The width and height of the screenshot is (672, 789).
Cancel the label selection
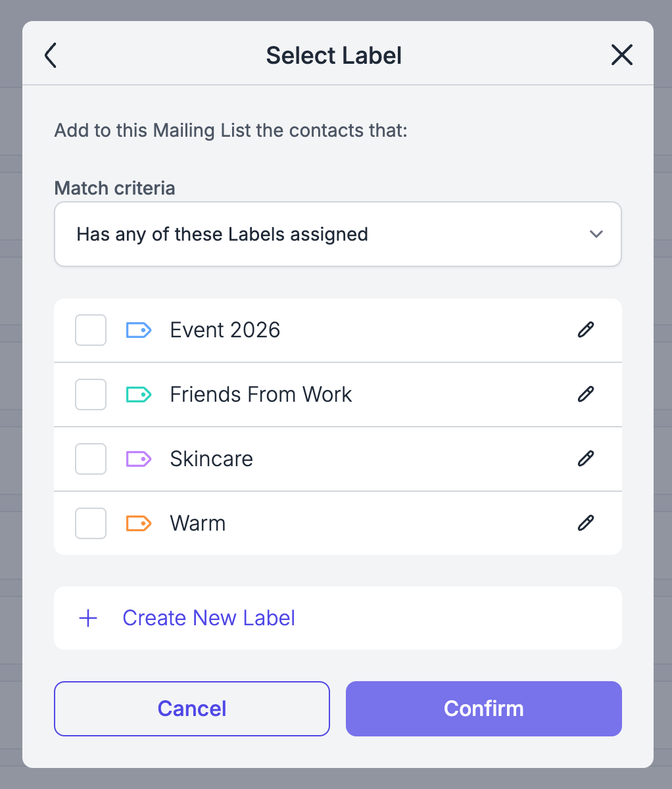(192, 709)
